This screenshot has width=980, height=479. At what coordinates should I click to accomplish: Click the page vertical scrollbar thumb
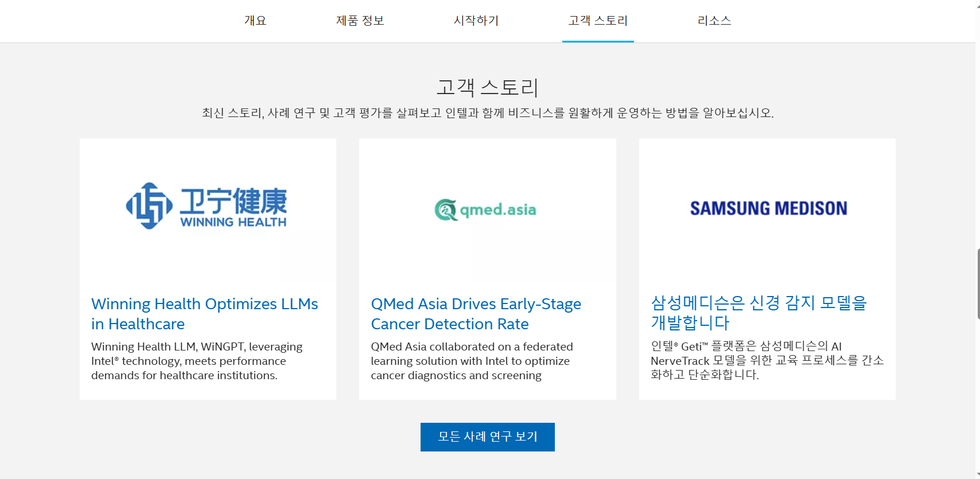click(978, 284)
